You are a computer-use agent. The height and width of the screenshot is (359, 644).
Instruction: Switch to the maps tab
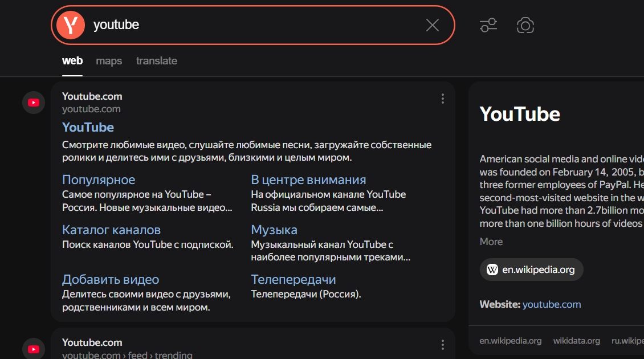109,61
